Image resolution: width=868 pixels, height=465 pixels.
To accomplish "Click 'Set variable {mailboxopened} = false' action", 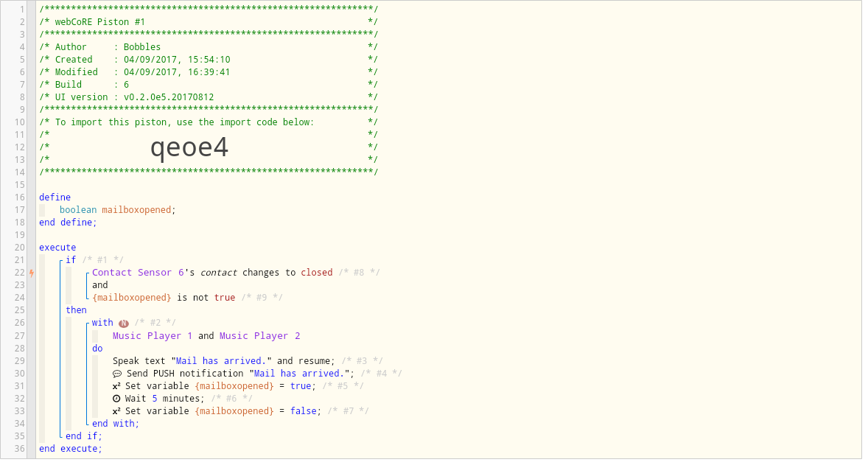I will 217,411.
